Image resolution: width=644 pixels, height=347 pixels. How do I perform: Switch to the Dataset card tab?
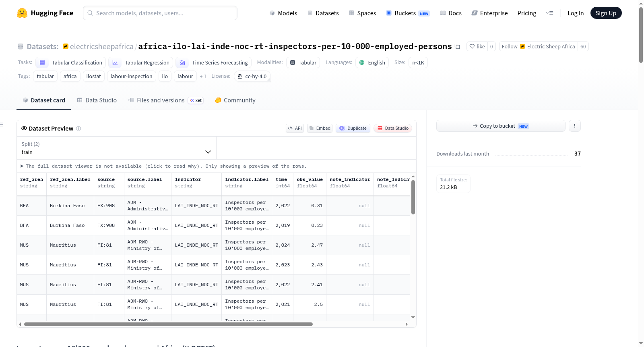(x=43, y=100)
